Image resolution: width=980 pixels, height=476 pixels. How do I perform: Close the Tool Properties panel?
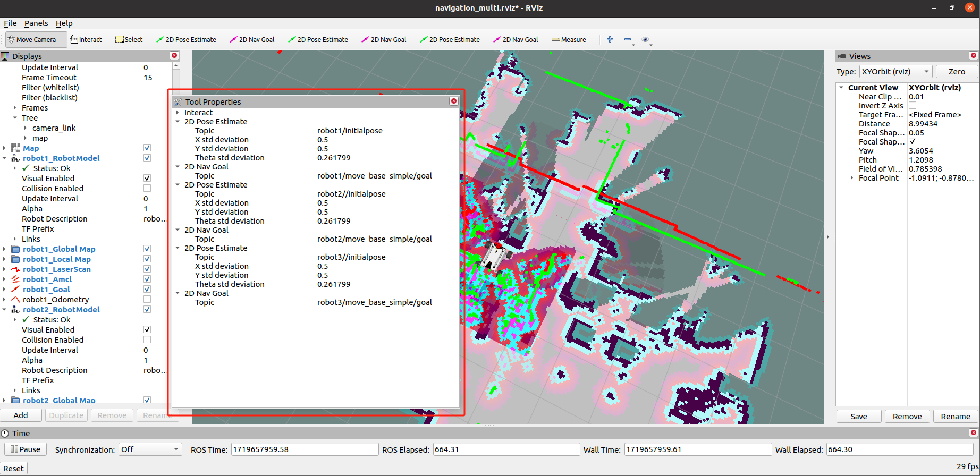coord(453,101)
